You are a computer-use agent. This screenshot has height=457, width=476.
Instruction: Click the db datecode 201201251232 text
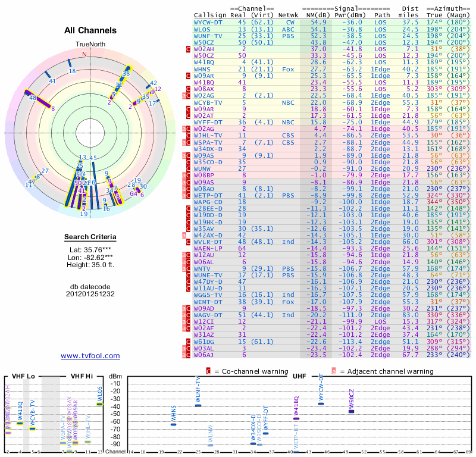[x=90, y=290]
